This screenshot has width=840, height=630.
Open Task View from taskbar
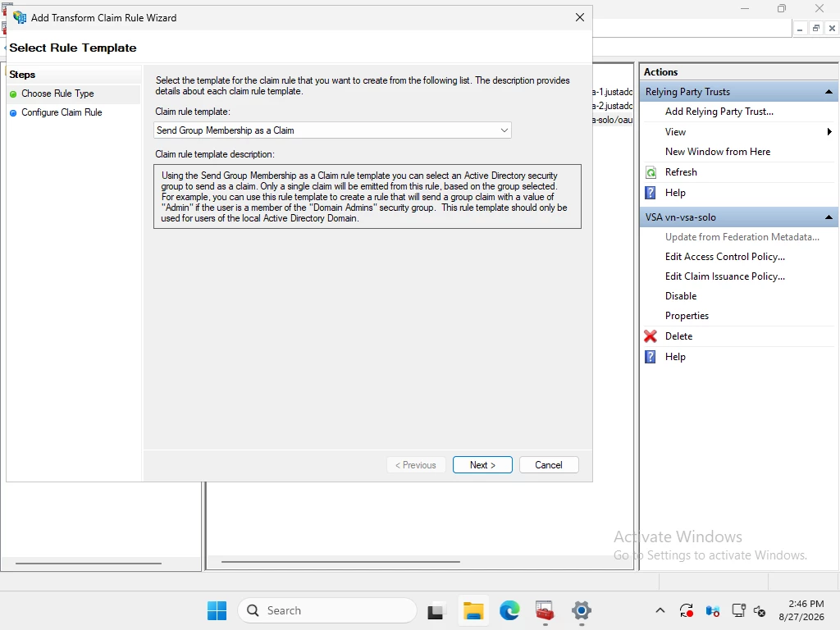[x=436, y=610]
